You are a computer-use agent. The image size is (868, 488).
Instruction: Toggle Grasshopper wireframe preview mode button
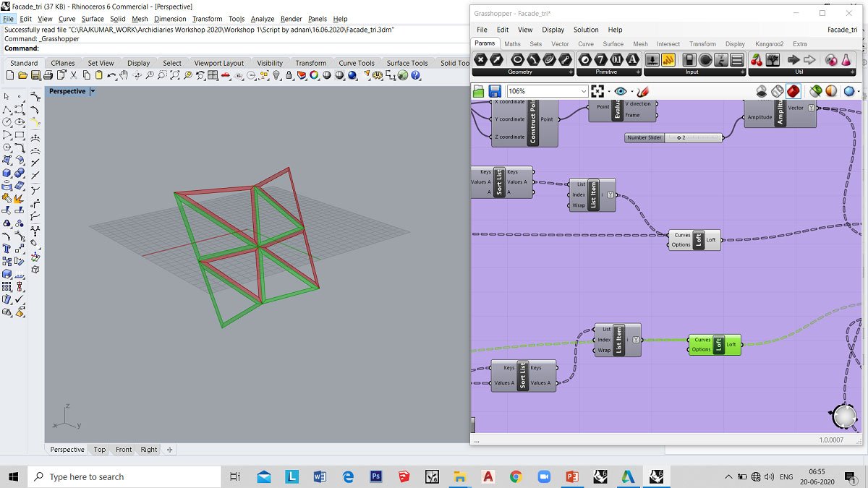pos(778,91)
